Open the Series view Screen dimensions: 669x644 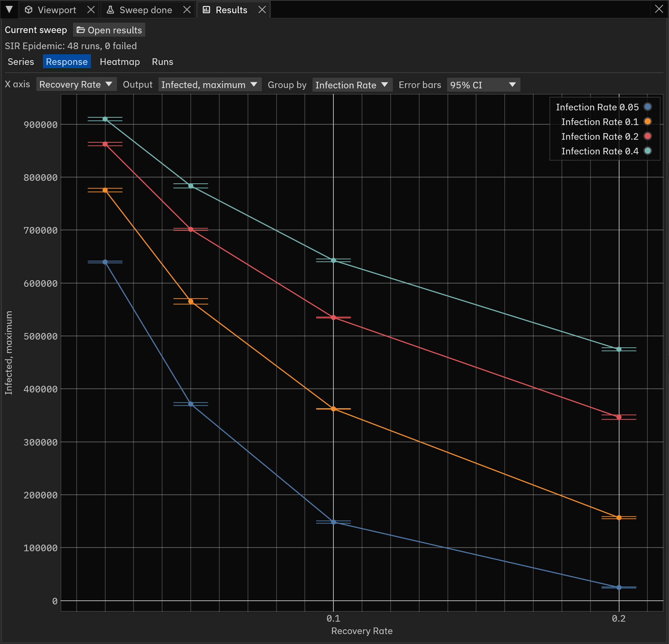(x=21, y=62)
